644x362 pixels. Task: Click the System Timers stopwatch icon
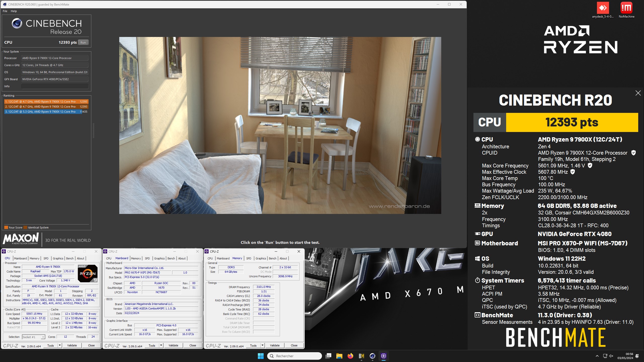[x=477, y=280]
